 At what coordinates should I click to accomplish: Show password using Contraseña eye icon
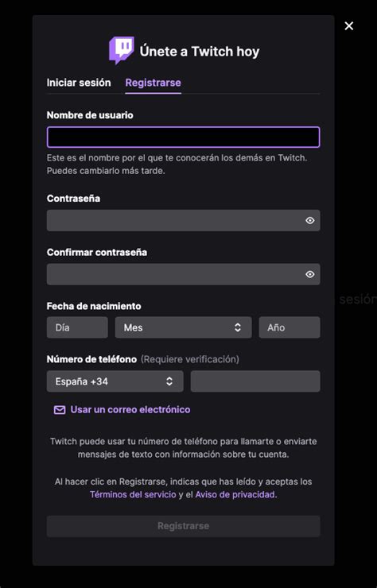point(309,221)
